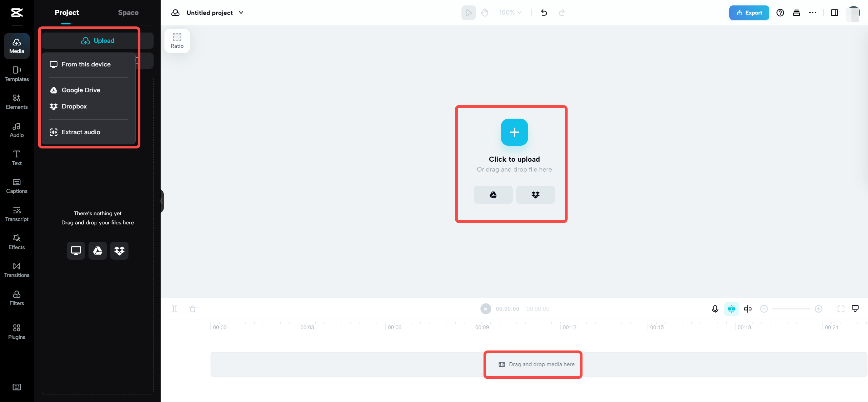868x402 pixels.
Task: Select the Project tab
Action: [x=66, y=13]
